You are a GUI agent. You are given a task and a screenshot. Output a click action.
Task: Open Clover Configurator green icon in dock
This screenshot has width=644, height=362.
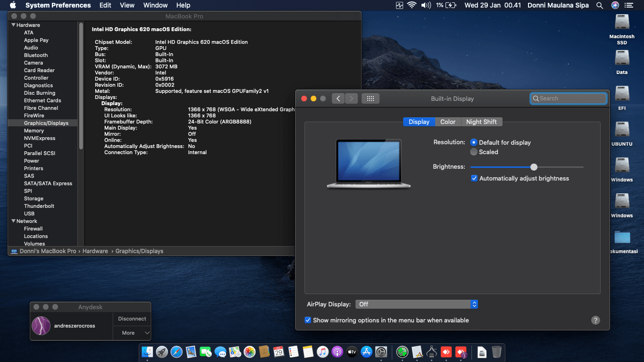tap(402, 352)
